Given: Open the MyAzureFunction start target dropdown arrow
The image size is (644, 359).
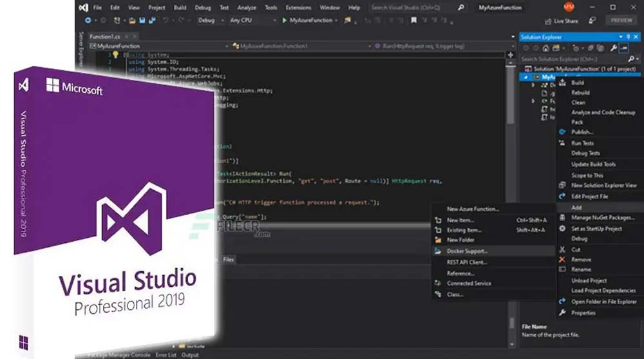Looking at the screenshot, I should click(x=336, y=21).
